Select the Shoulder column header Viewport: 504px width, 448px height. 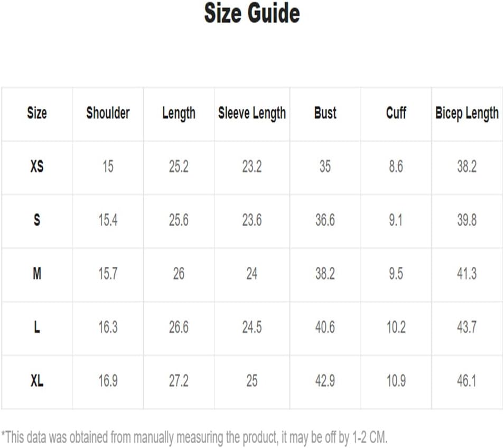pyautogui.click(x=108, y=113)
